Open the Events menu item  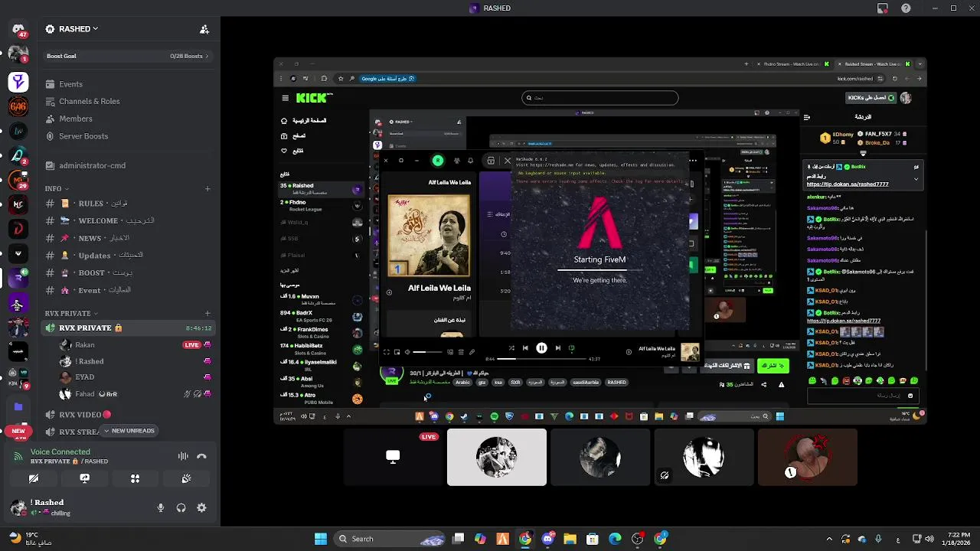point(128,84)
